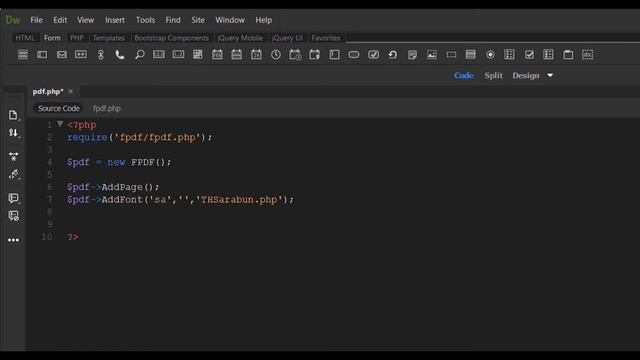Click Apply Comment sidebar icon
This screenshot has width=640, height=360.
(x=13, y=198)
